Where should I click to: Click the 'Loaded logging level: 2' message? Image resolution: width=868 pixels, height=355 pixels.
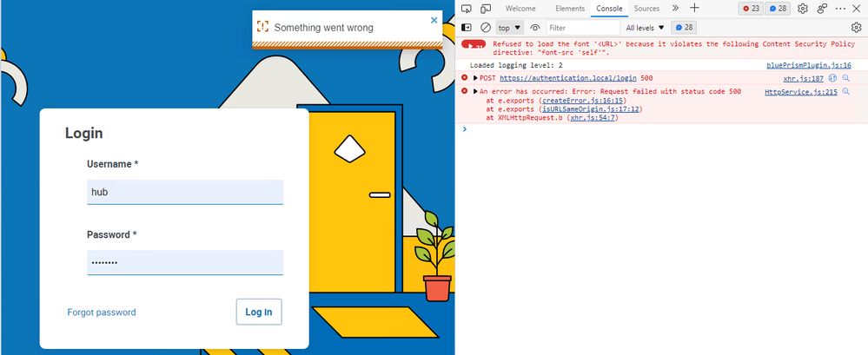coord(516,65)
